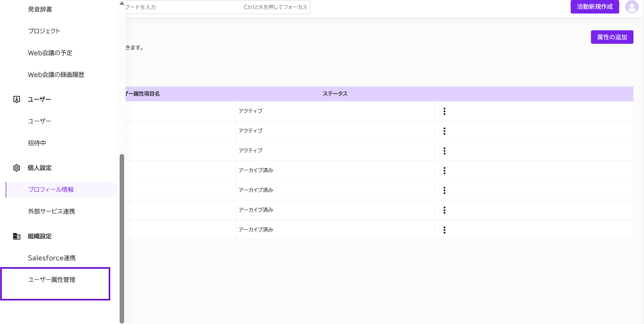Click the 個人設定 gear icon

click(x=17, y=168)
